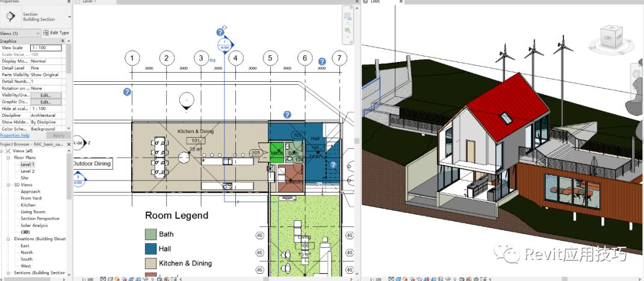This screenshot has height=281, width=644.
Task: Toggle Show Crop Region in Level 1 view bar
Action: pos(138,279)
